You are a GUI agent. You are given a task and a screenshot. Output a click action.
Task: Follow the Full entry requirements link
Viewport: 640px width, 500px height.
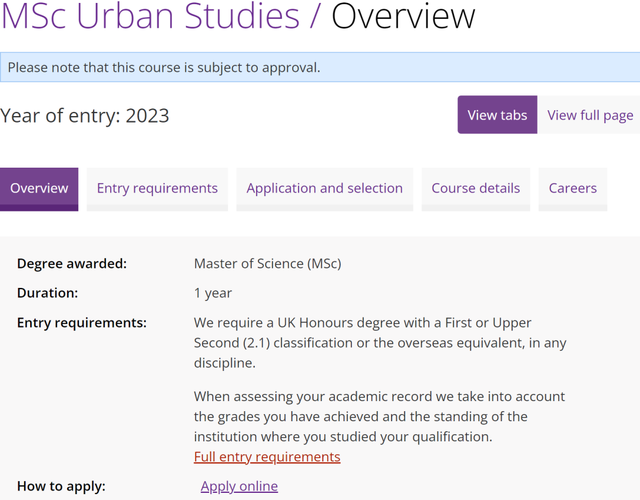[267, 457]
